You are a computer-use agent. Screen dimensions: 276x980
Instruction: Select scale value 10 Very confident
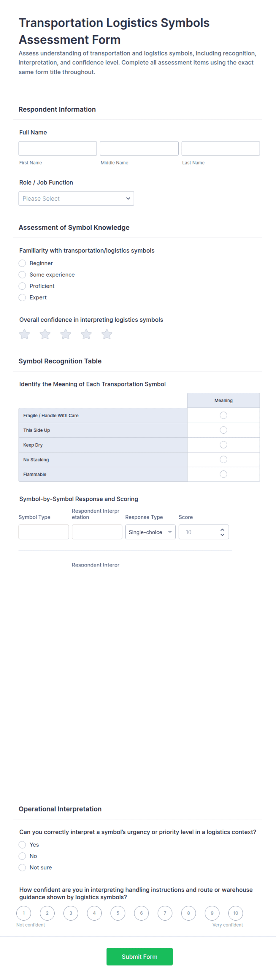pyautogui.click(x=236, y=913)
